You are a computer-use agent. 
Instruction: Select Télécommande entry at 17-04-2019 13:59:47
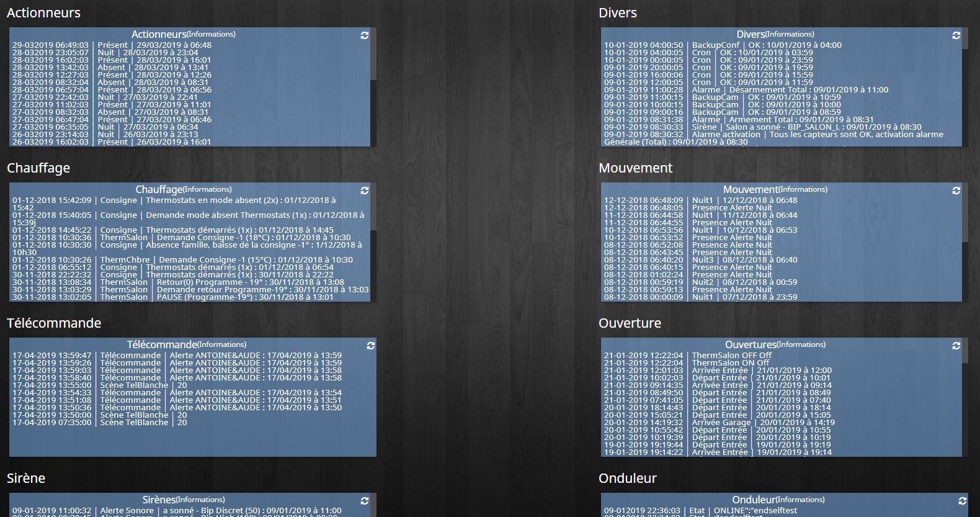point(177,356)
